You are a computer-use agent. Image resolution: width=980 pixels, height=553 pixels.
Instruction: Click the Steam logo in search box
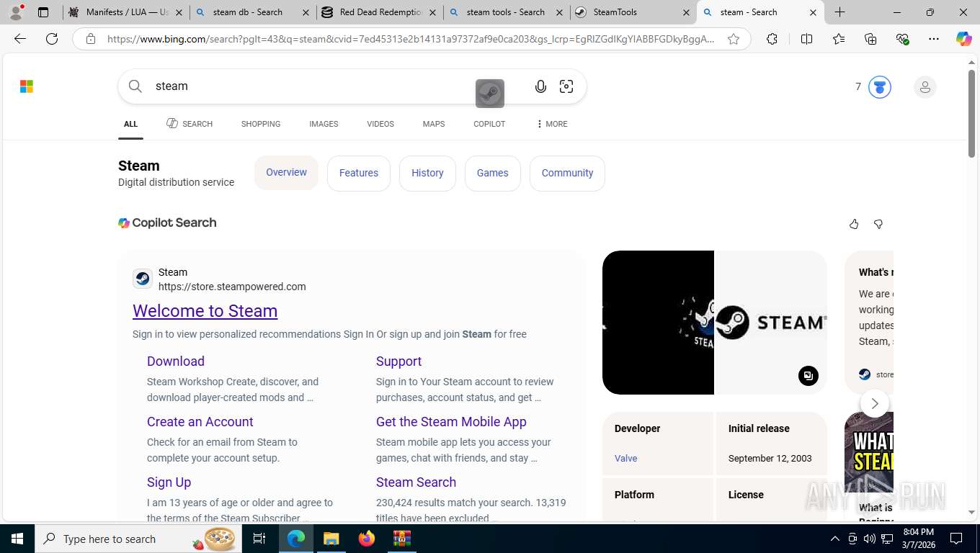[490, 93]
